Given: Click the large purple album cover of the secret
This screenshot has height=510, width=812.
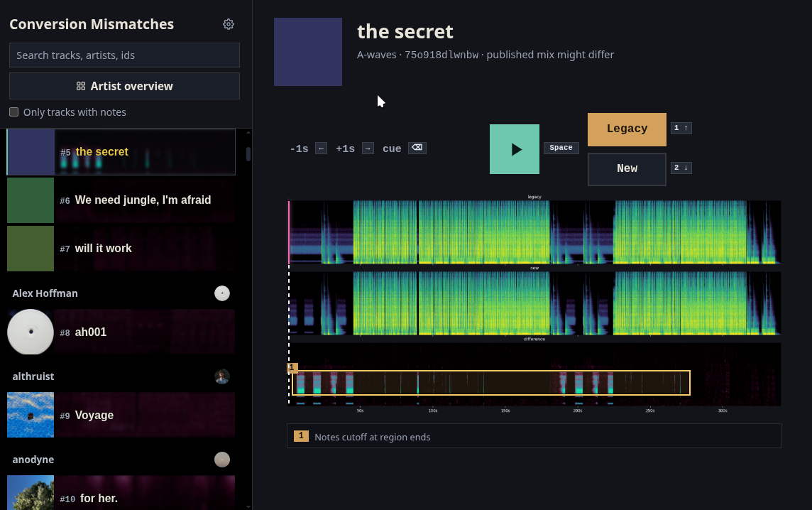Looking at the screenshot, I should click(308, 52).
